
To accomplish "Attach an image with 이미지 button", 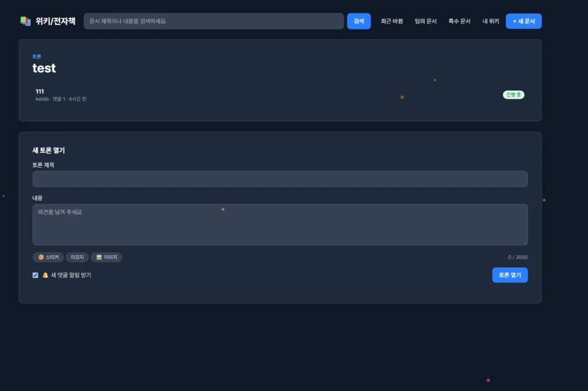I will point(106,257).
